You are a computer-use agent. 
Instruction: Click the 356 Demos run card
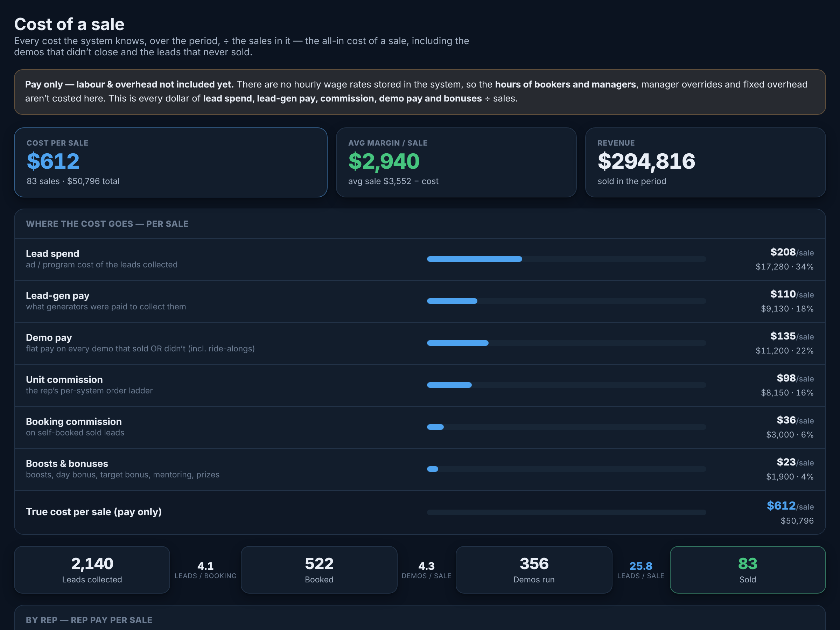534,569
